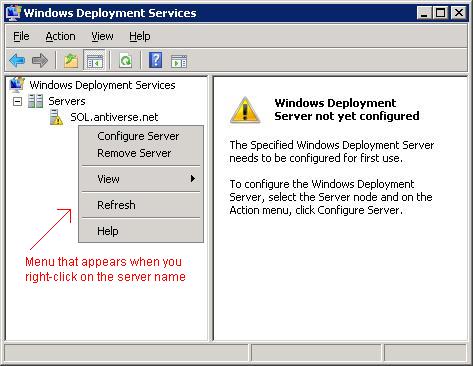
Task: Click the Up One Level folder icon
Action: click(x=71, y=61)
